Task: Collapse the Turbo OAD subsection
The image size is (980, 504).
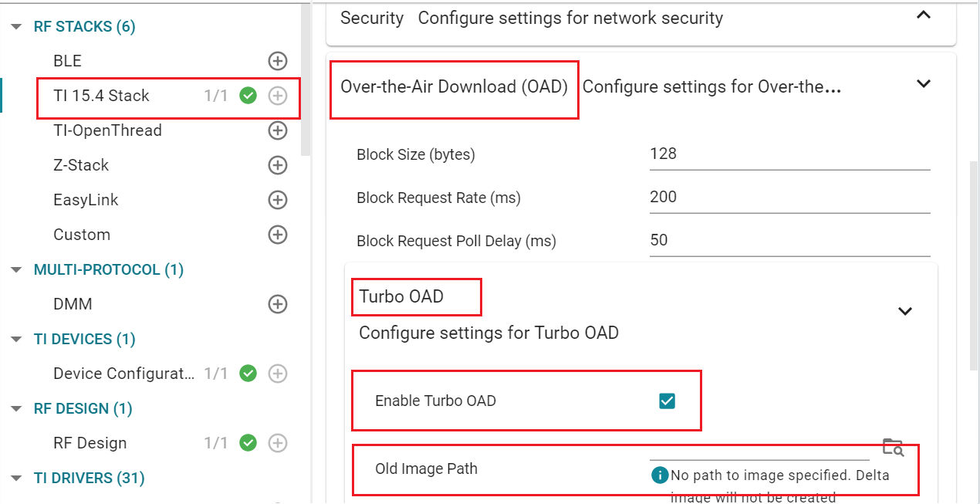Action: (905, 311)
